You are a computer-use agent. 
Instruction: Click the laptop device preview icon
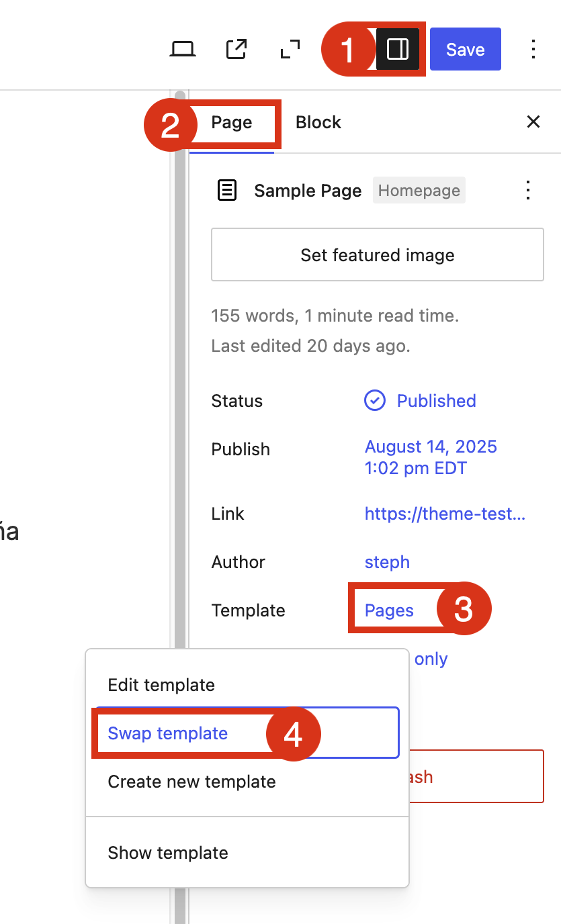coord(182,49)
